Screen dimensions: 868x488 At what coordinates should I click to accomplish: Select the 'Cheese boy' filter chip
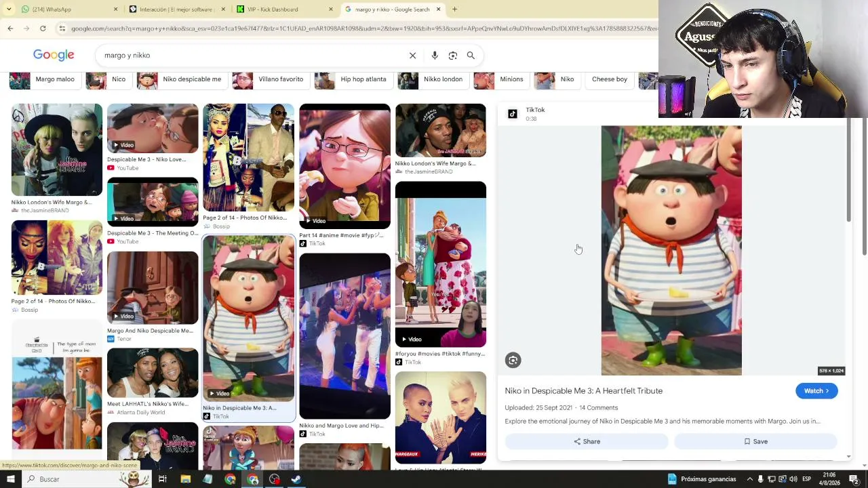pyautogui.click(x=609, y=79)
